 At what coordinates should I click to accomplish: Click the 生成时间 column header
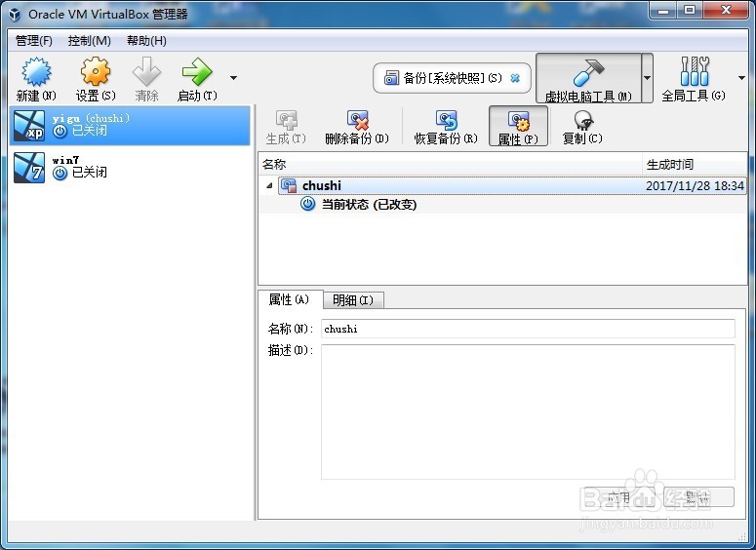[695, 165]
